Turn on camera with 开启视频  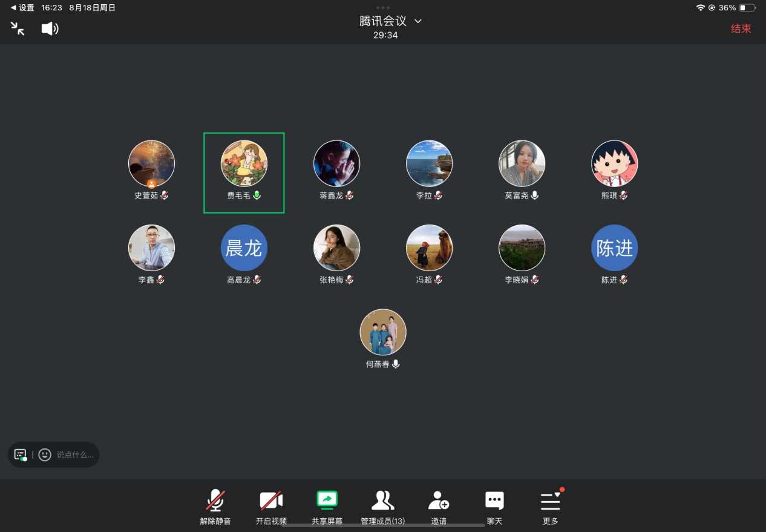click(x=271, y=507)
